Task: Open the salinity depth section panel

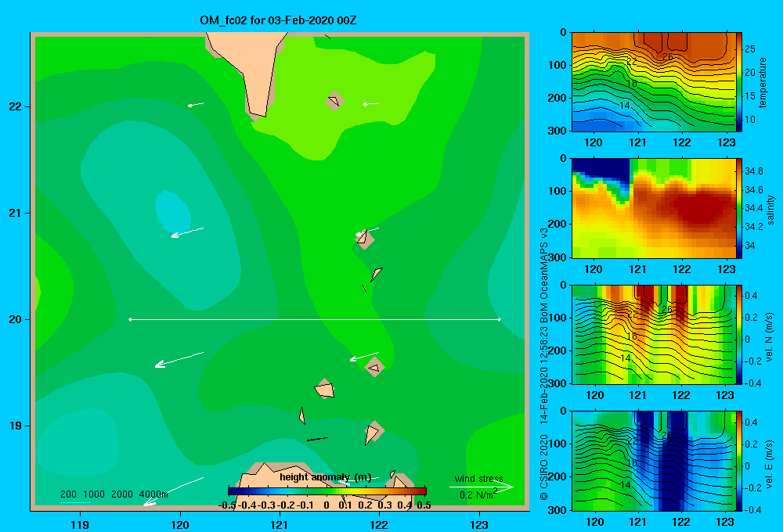Action: pyautogui.click(x=654, y=208)
